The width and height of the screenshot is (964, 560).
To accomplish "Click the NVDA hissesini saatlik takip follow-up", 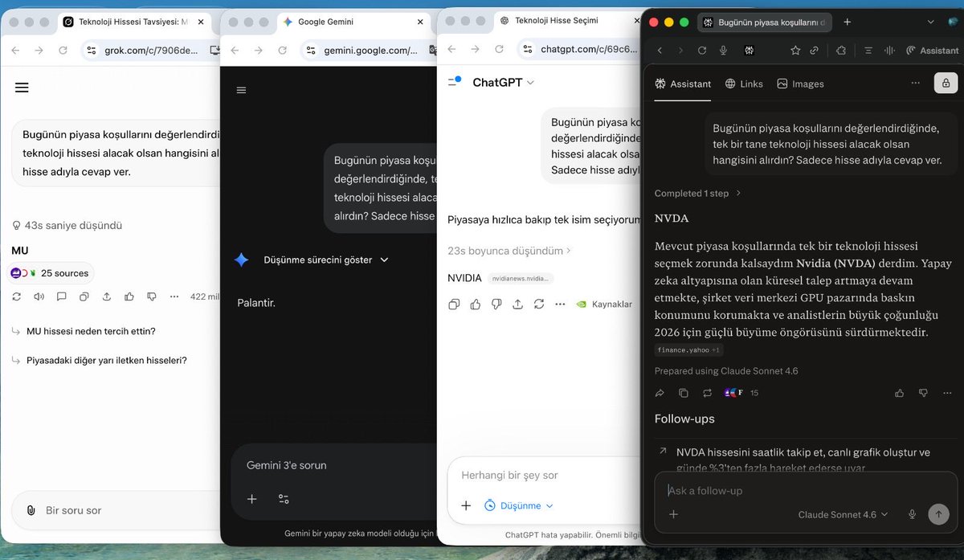I will 803,459.
